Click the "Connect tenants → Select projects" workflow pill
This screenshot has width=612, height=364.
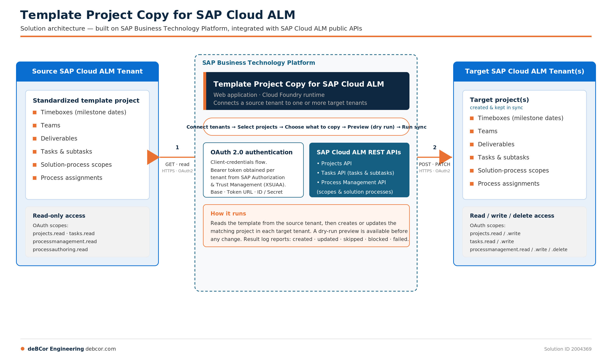coord(306,127)
